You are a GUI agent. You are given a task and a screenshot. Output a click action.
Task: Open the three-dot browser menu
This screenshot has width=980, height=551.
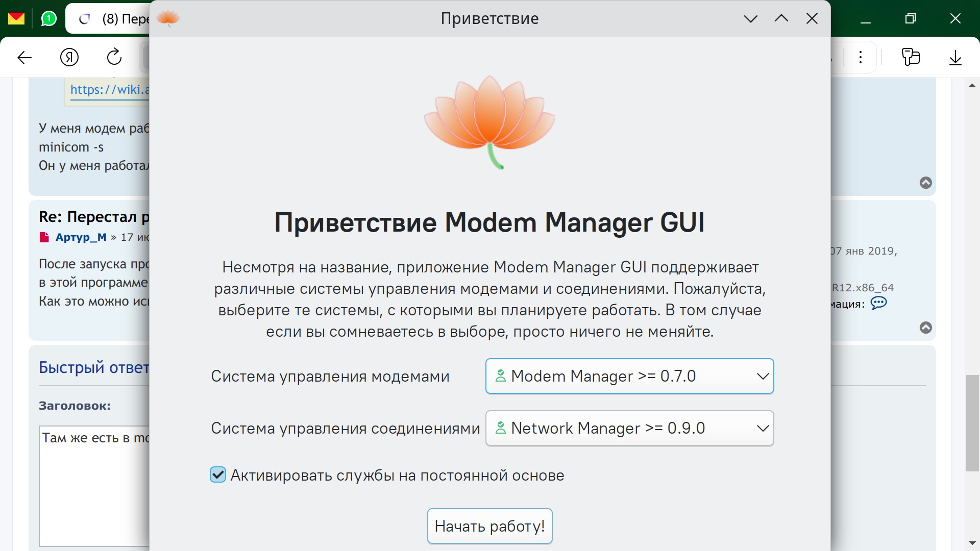click(x=861, y=57)
